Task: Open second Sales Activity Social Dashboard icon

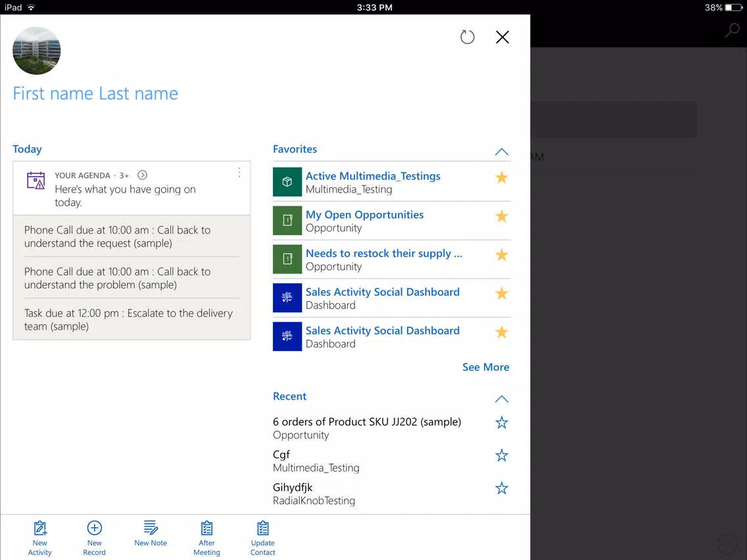Action: 287,336
